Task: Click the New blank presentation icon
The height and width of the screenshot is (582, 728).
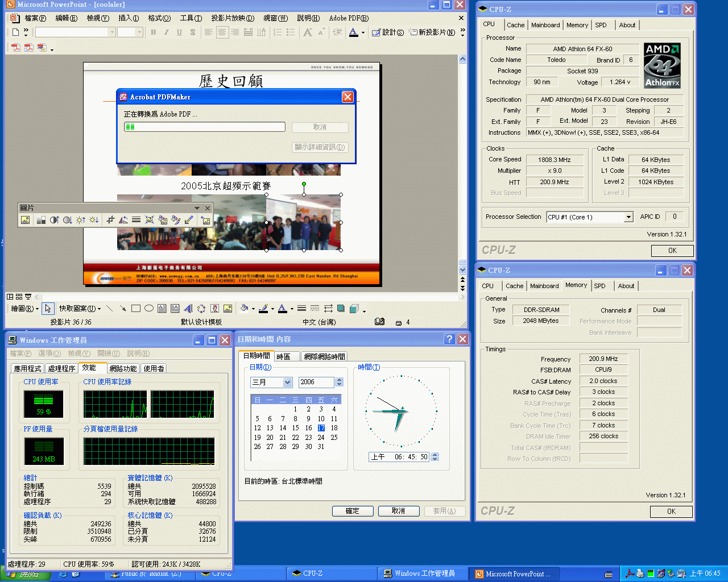Action: (x=15, y=32)
